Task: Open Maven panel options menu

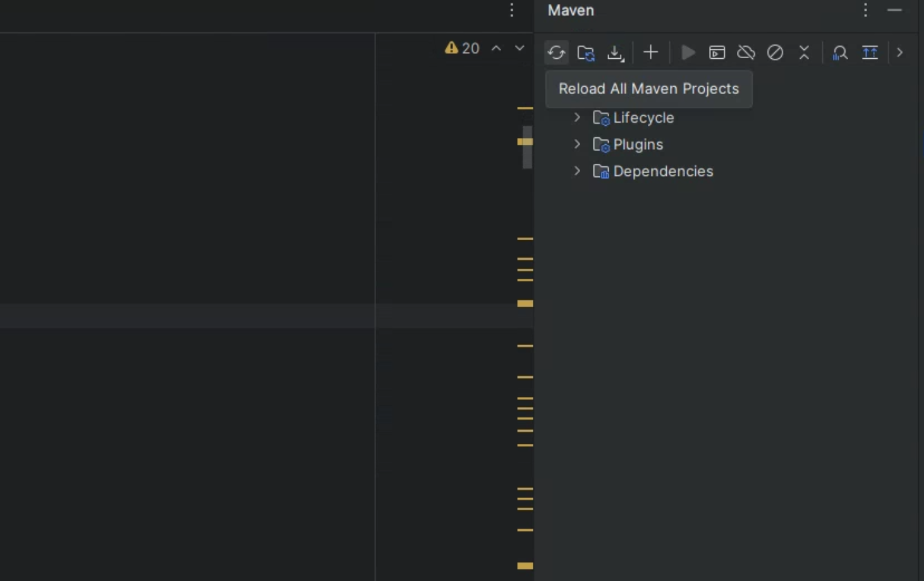Action: point(865,10)
